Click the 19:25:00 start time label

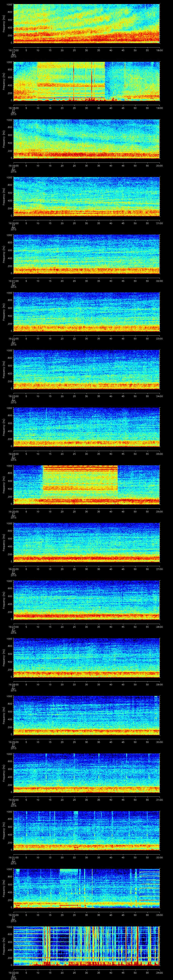click(x=13, y=511)
